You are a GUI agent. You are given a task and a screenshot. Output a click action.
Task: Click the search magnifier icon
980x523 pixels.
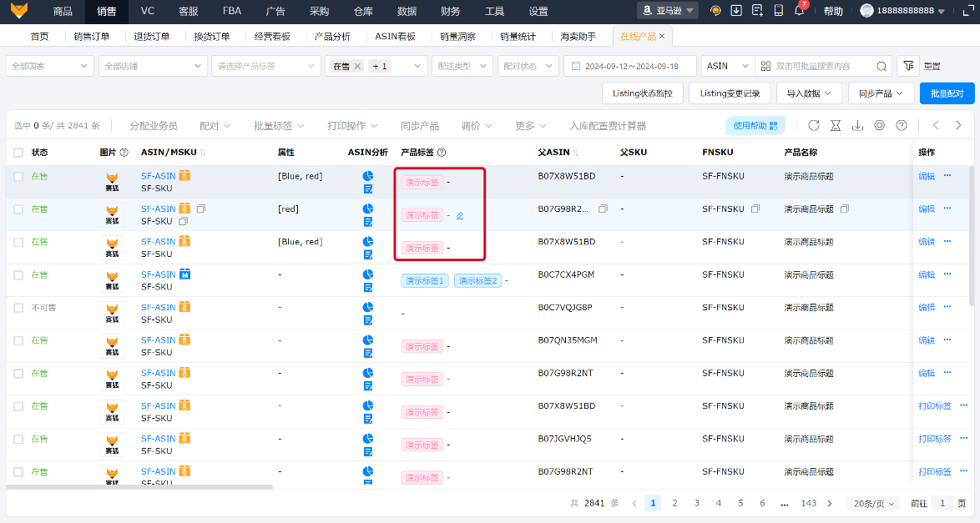(x=882, y=66)
